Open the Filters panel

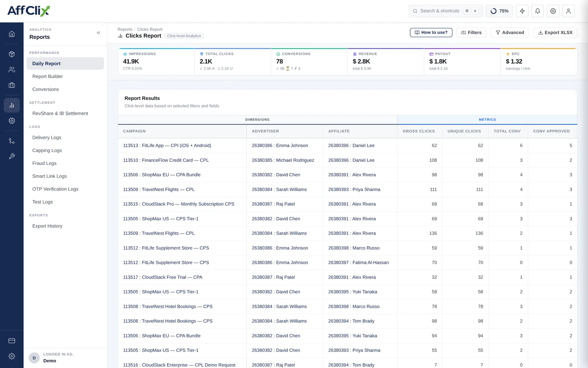(x=472, y=32)
